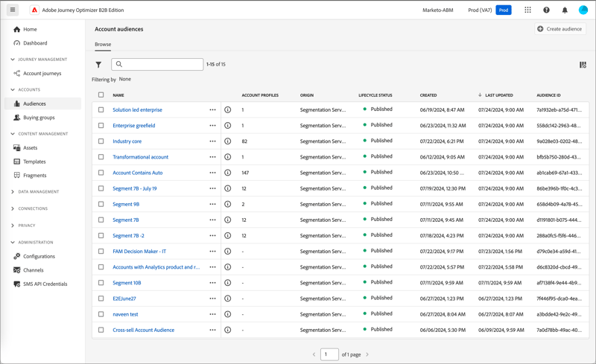596x364 pixels.
Task: Go to Buying groups in sidebar
Action: (39, 118)
